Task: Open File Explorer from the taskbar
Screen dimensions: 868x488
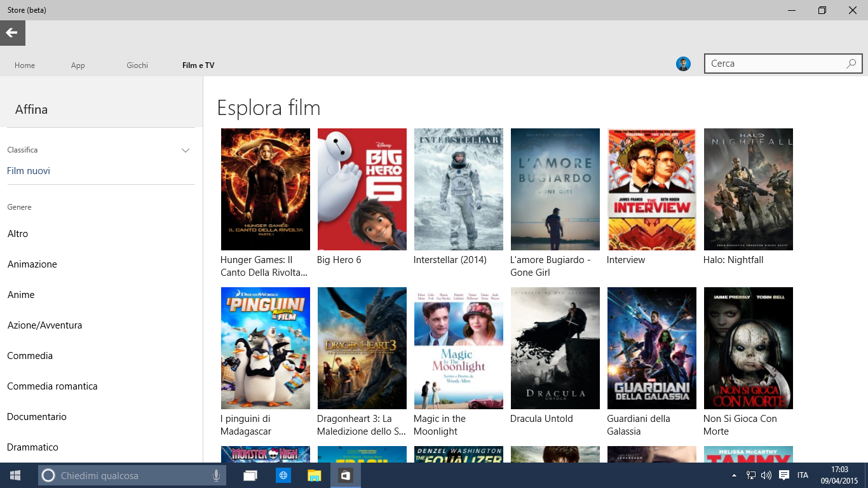Action: click(315, 475)
